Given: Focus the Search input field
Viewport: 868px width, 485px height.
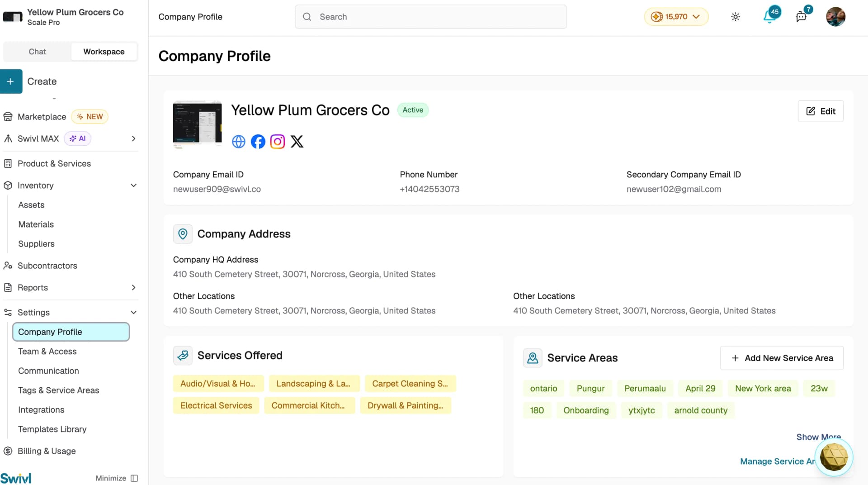Looking at the screenshot, I should point(431,17).
